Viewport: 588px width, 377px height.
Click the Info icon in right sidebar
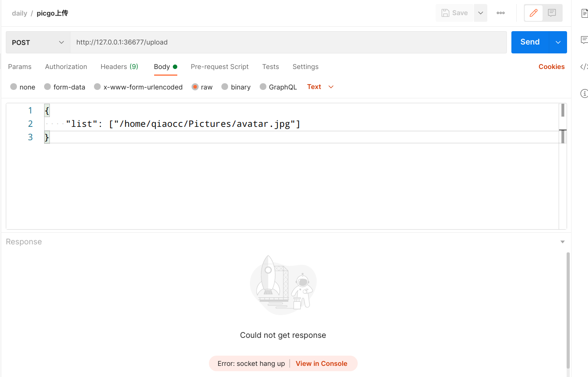[x=584, y=93]
